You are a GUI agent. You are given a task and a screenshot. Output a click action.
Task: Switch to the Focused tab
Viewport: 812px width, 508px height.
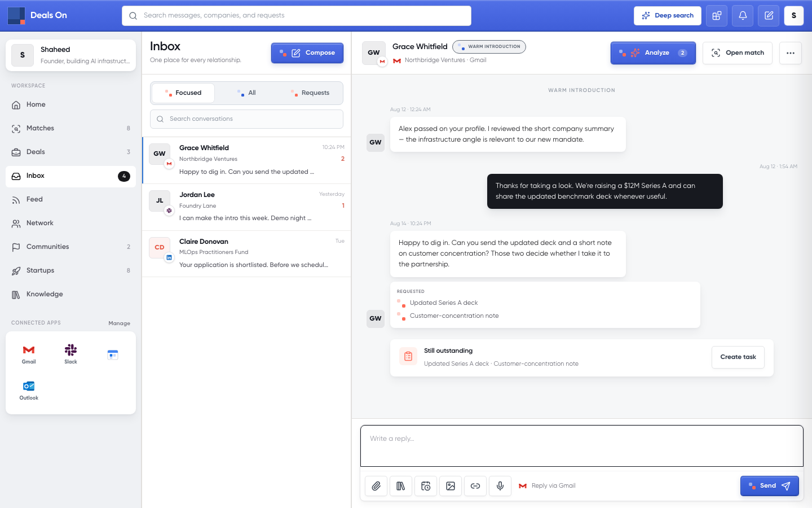pos(183,93)
